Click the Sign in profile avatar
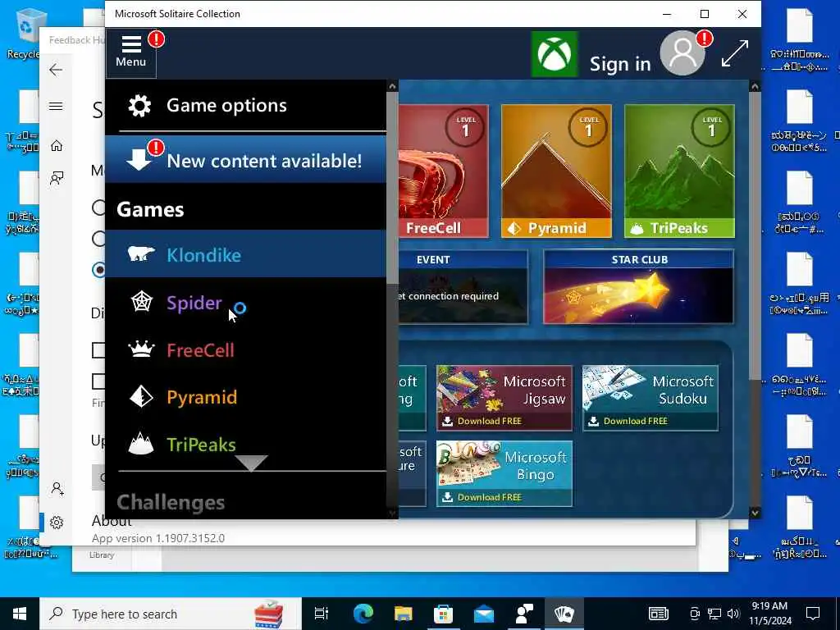Image resolution: width=840 pixels, height=630 pixels. pos(682,53)
